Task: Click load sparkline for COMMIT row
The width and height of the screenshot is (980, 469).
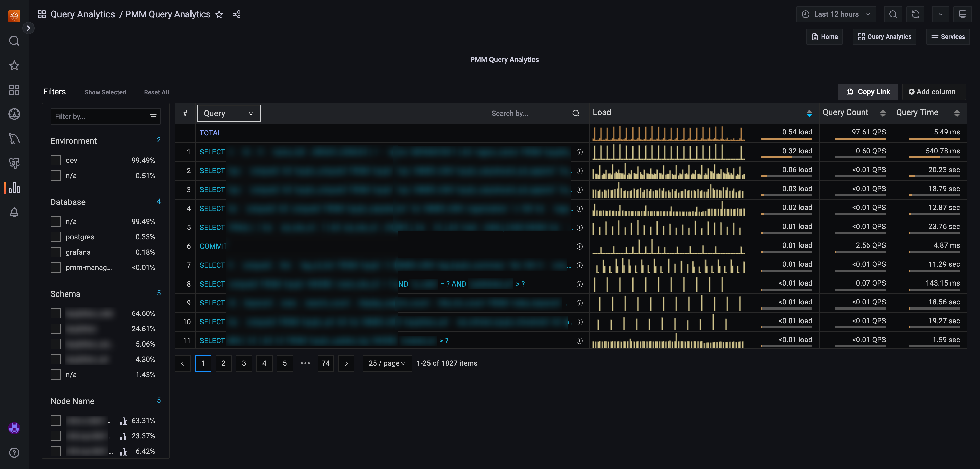Action: coord(668,246)
